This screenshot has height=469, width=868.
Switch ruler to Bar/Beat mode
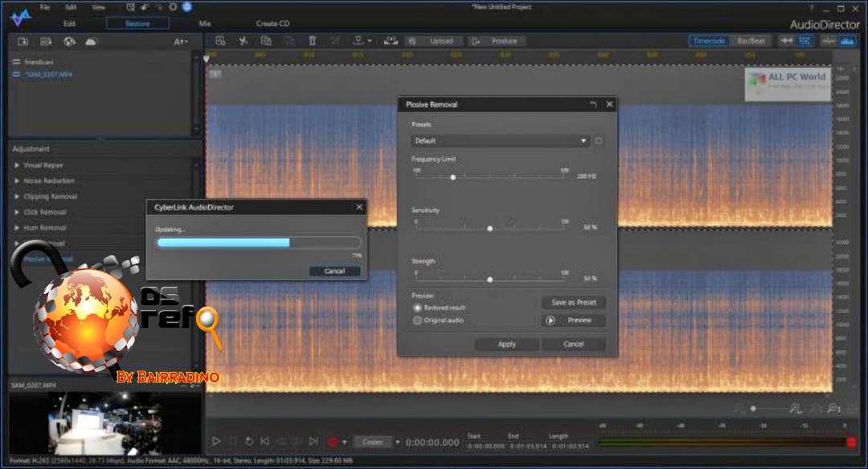point(750,41)
